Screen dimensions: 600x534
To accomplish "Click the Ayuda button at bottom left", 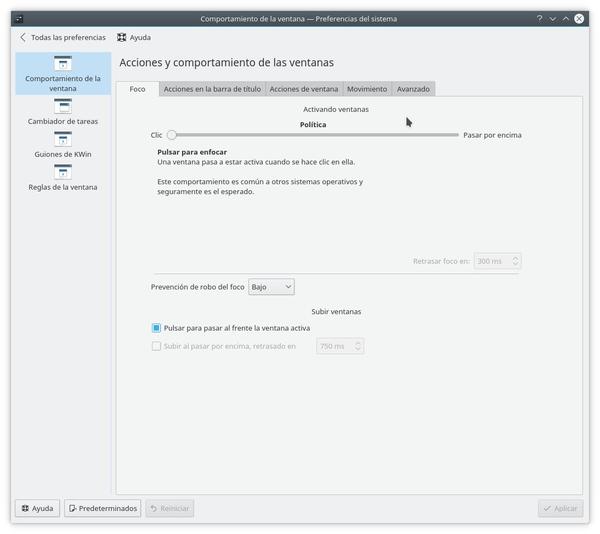I will [x=38, y=508].
